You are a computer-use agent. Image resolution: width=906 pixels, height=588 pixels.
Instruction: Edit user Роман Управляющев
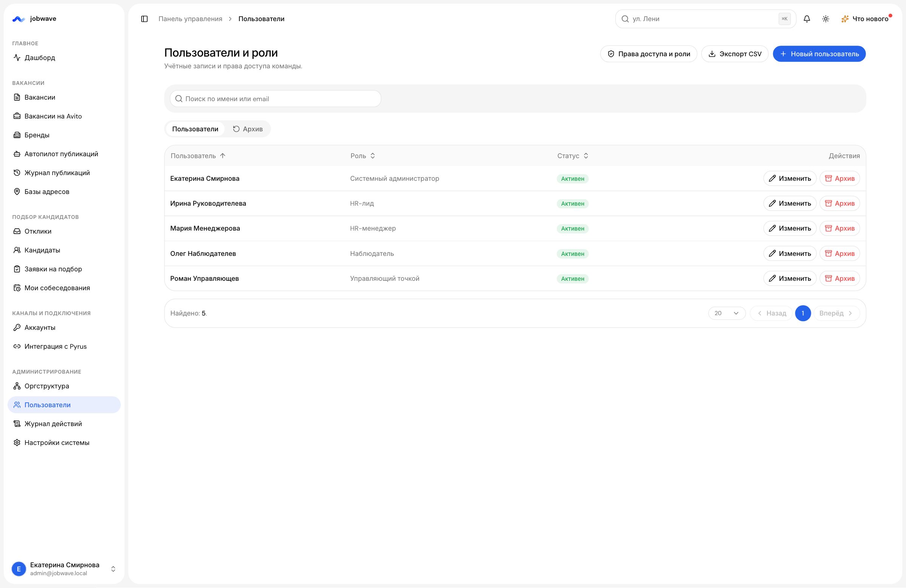pyautogui.click(x=790, y=278)
